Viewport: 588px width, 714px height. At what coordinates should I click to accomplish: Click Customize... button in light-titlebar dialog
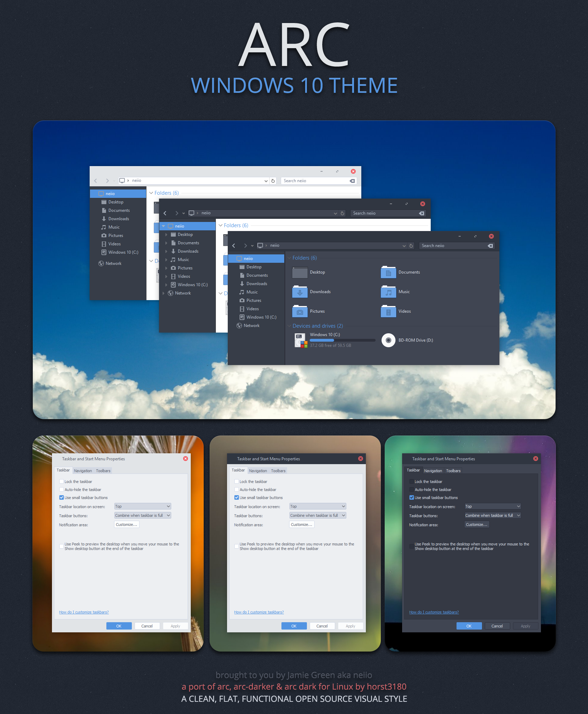click(x=127, y=525)
